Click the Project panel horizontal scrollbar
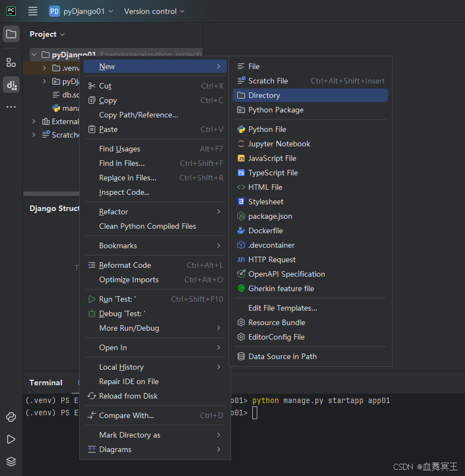Viewport: 465px width, 476px height. 51,194
